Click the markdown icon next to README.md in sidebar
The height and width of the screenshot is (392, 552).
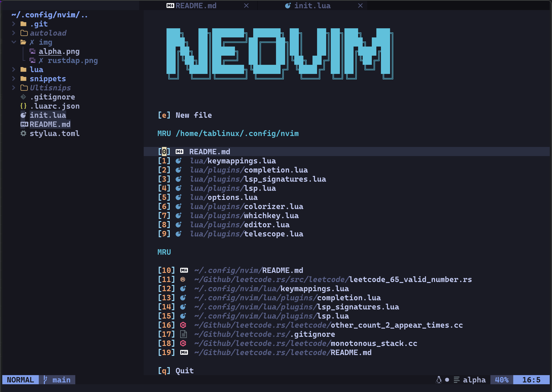pyautogui.click(x=24, y=124)
